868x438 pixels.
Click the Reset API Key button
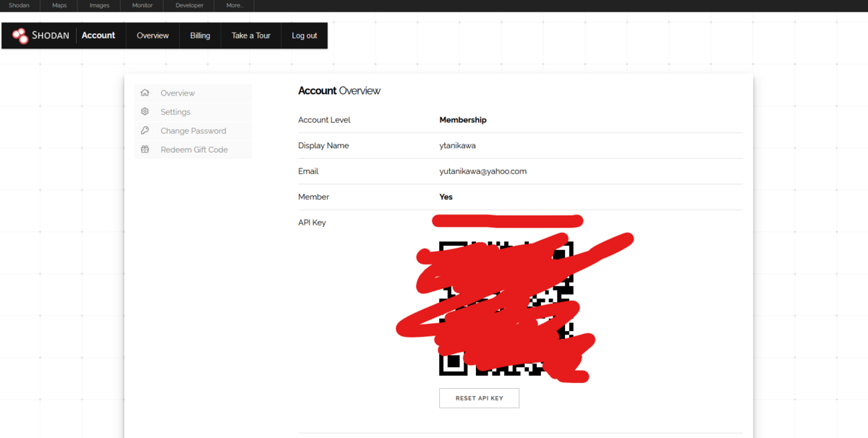479,398
